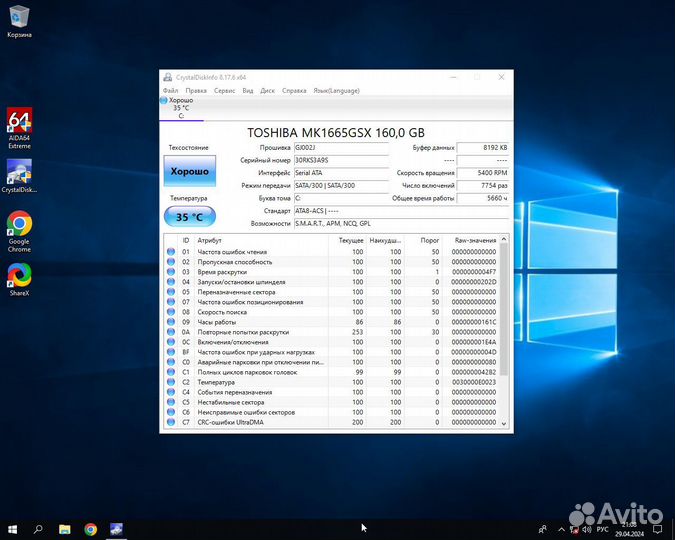Click the Raw-значения column header
Screen dimensions: 675x540
(471, 240)
